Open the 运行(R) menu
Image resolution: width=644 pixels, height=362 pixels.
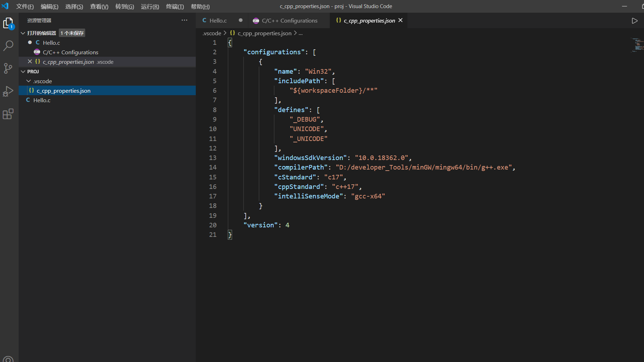click(150, 6)
